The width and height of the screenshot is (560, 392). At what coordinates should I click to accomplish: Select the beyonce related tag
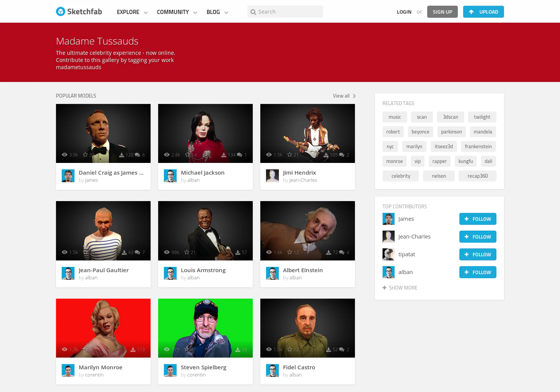pos(420,132)
